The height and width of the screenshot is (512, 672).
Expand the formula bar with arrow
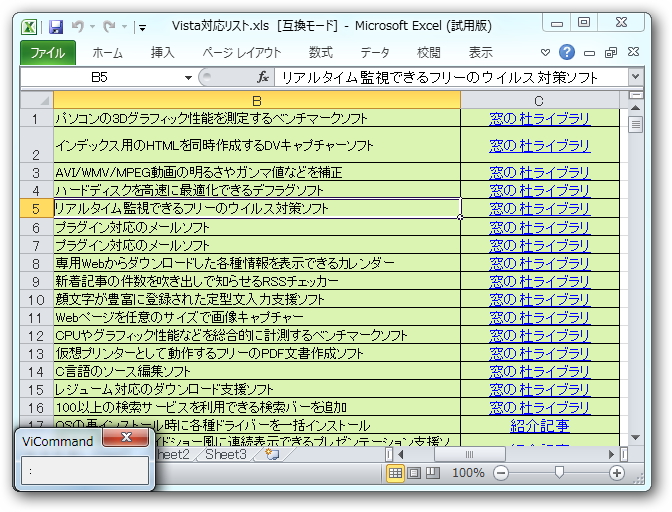pos(635,77)
